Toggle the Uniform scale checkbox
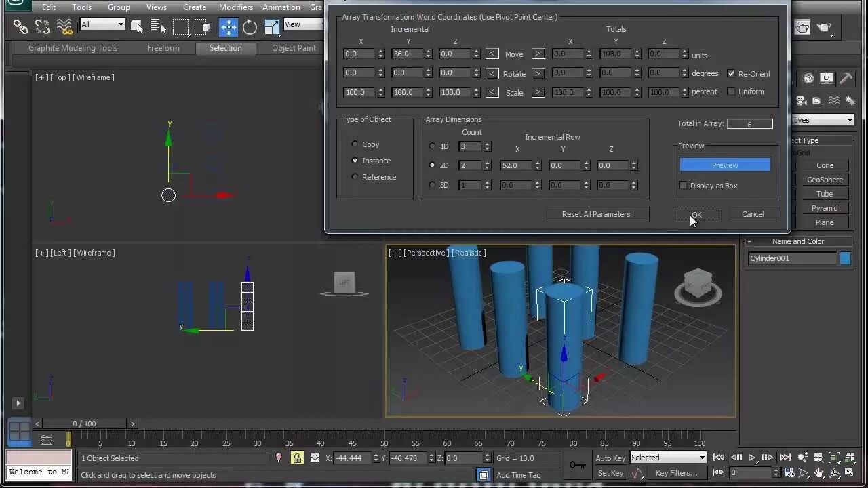 point(731,91)
